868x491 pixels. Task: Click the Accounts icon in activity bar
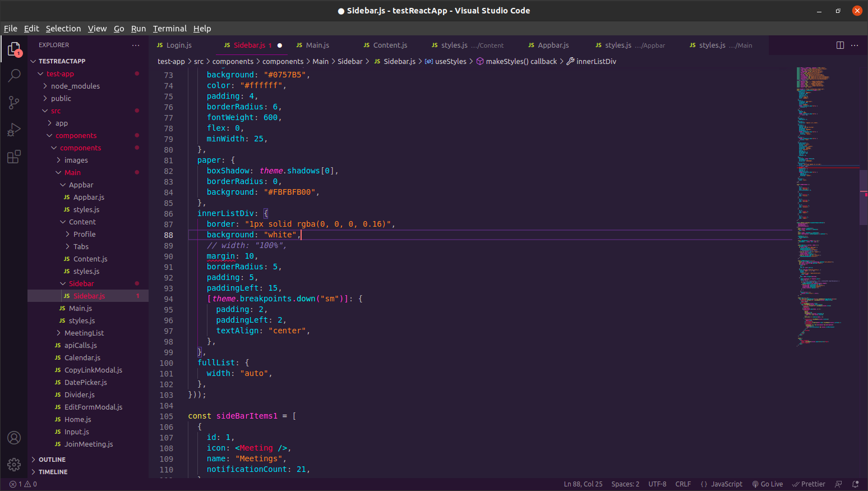[x=14, y=438]
